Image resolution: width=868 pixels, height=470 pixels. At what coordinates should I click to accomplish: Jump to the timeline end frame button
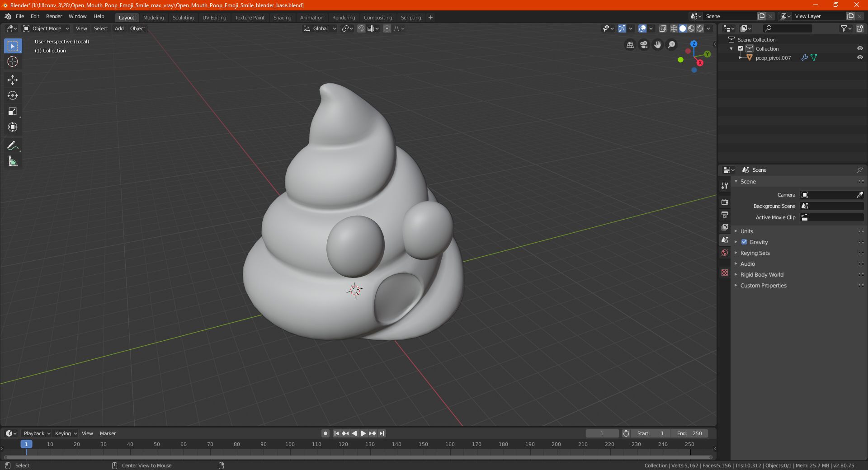click(x=382, y=433)
